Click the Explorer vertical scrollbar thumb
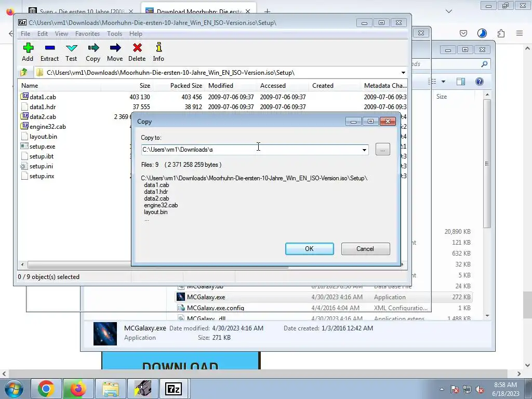Screen dimensions: 532x399 [x=487, y=164]
